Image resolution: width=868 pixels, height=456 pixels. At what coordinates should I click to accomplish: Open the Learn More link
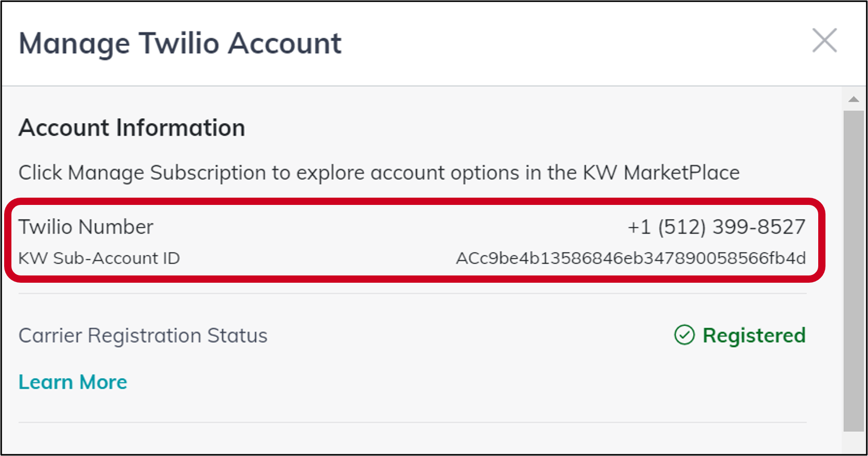click(73, 382)
